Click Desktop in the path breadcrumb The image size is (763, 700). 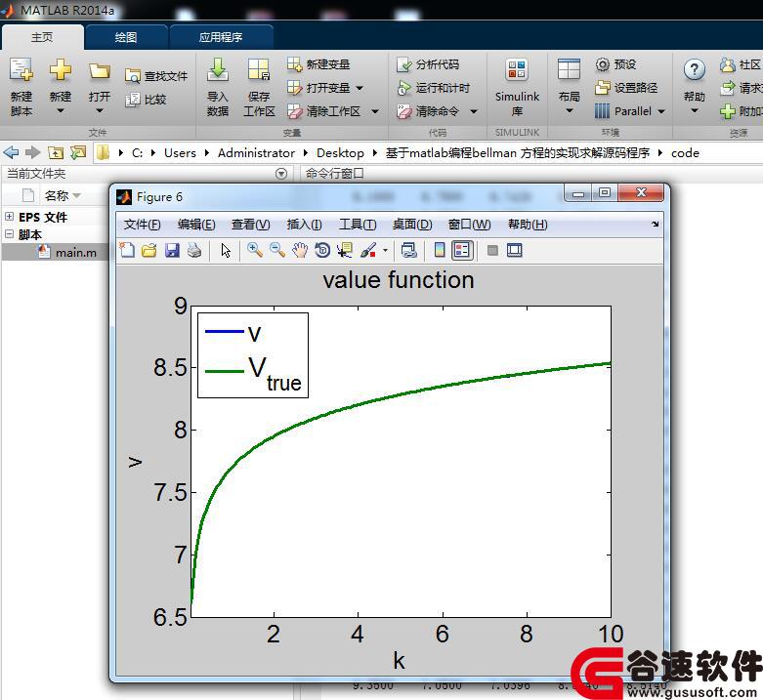point(340,153)
